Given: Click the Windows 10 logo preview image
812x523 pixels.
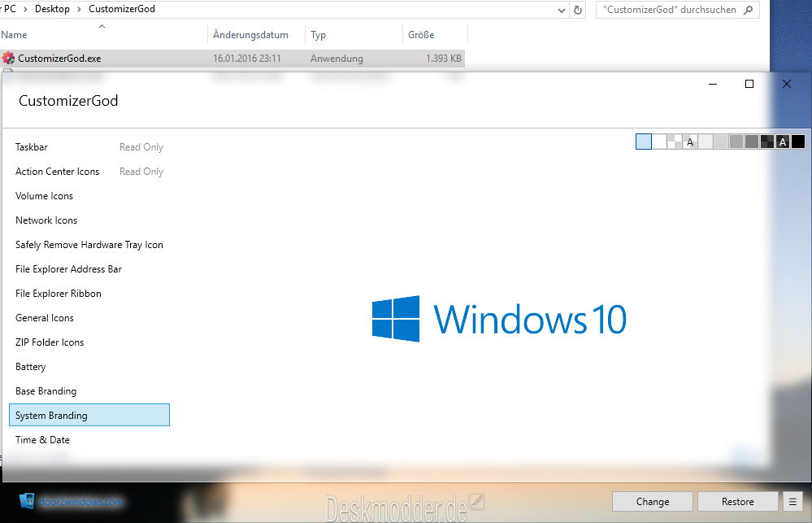Looking at the screenshot, I should click(499, 319).
